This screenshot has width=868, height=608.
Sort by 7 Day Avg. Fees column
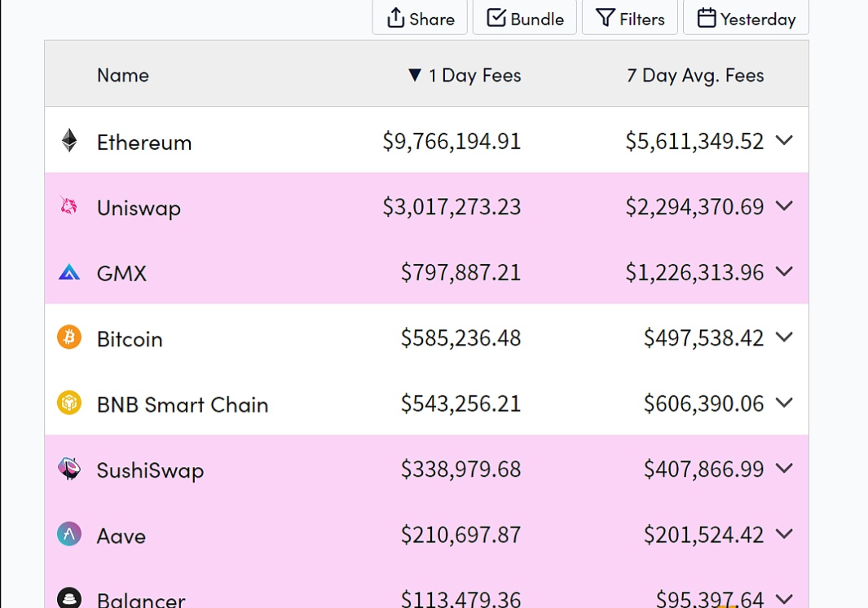694,76
